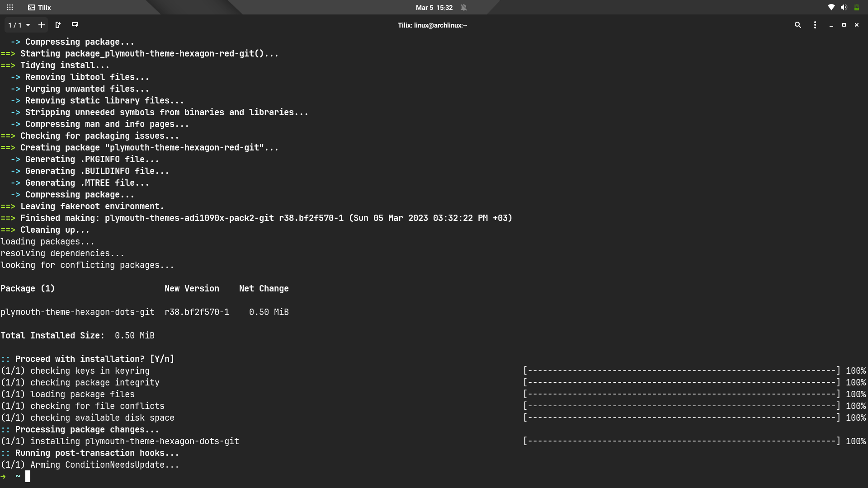Viewport: 868px width, 488px height.
Task: Open the Wi-Fi network status icon
Action: (831, 7)
